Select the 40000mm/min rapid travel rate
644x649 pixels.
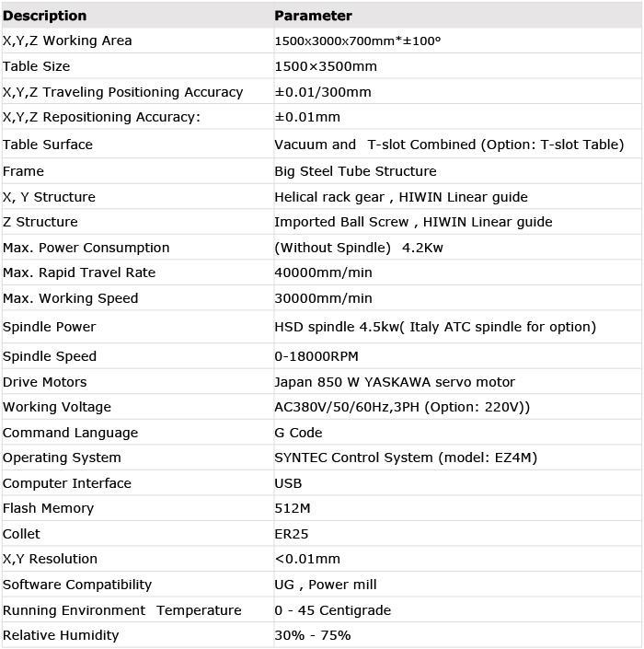pyautogui.click(x=323, y=272)
